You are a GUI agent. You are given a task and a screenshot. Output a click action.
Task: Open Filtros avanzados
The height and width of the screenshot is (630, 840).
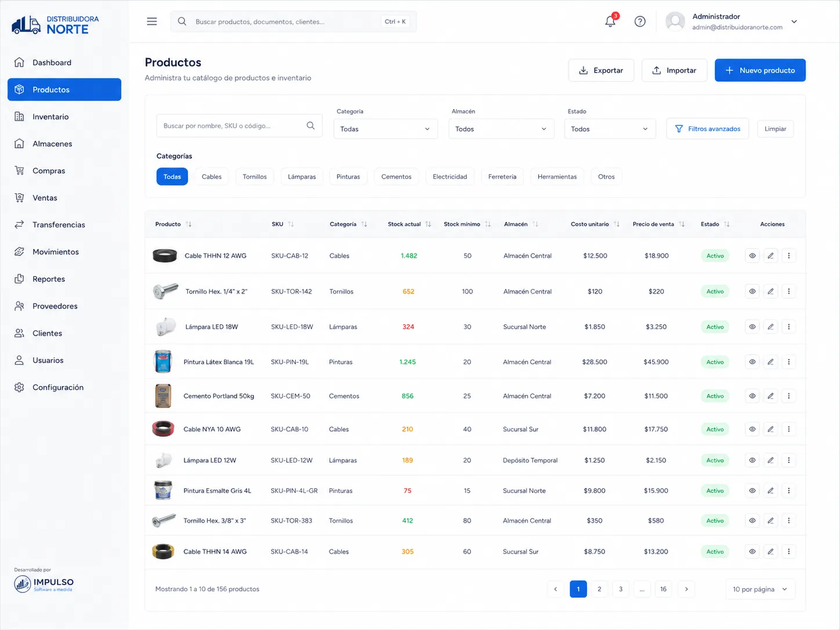[708, 129]
